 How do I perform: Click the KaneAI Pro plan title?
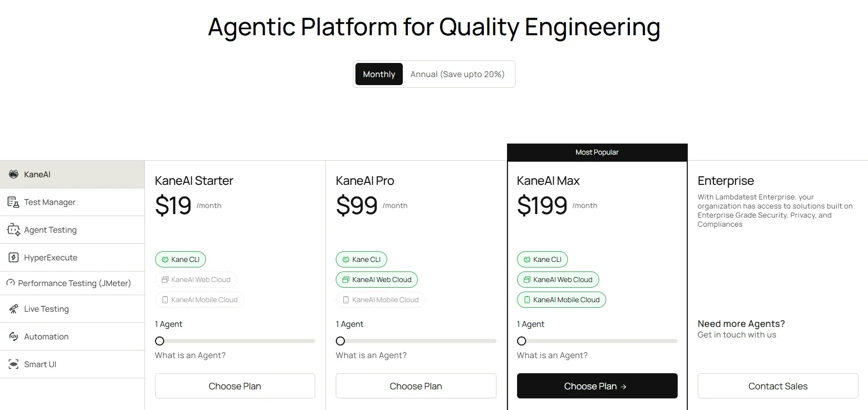pyautogui.click(x=365, y=180)
